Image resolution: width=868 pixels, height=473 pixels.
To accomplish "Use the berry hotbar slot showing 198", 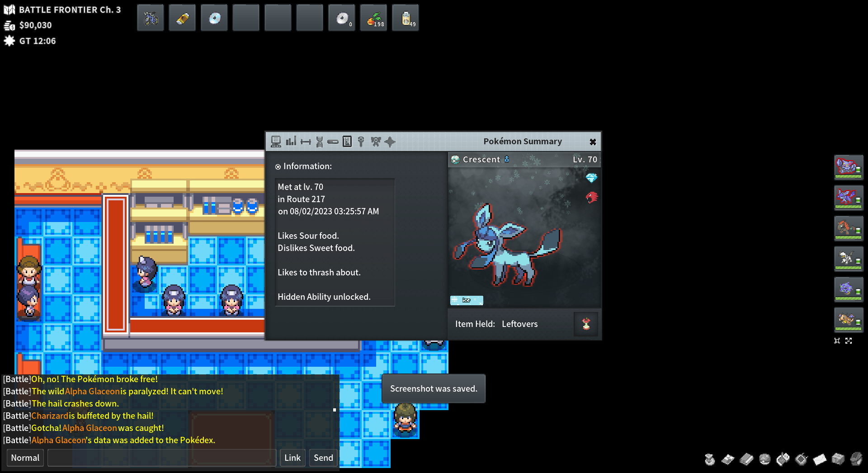I will pyautogui.click(x=373, y=18).
